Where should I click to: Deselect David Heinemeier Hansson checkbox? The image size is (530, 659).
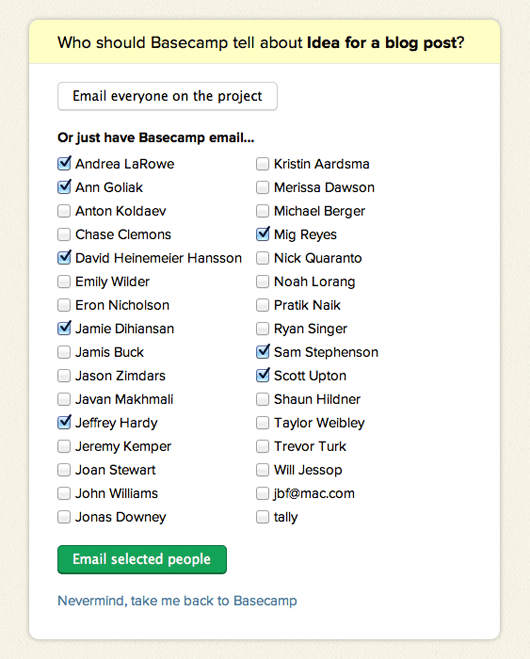[x=64, y=258]
